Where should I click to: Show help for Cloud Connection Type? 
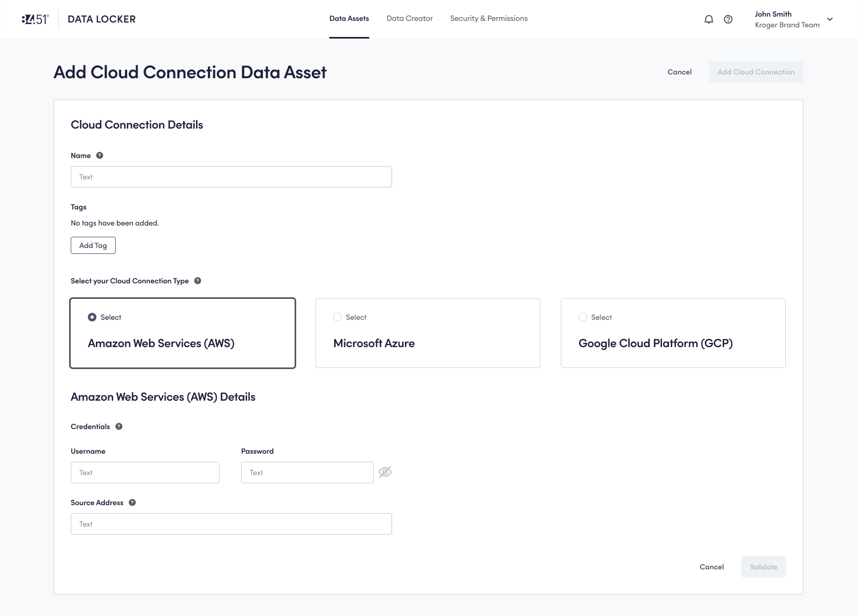198,281
